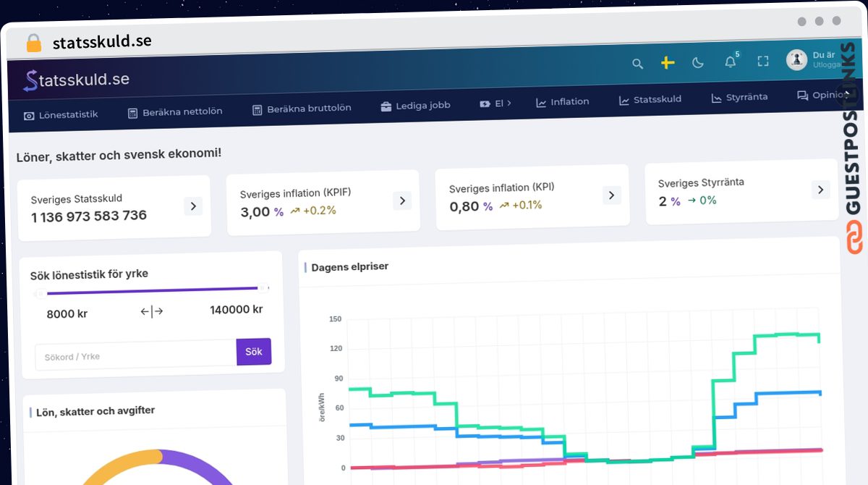Open details for Sveriges Statsskuld card
The height and width of the screenshot is (485, 868).
tap(193, 206)
